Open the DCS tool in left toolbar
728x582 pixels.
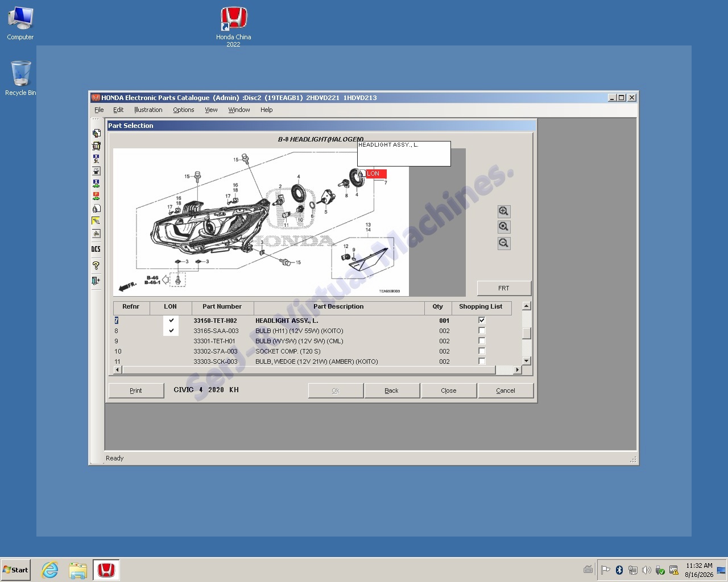point(96,249)
